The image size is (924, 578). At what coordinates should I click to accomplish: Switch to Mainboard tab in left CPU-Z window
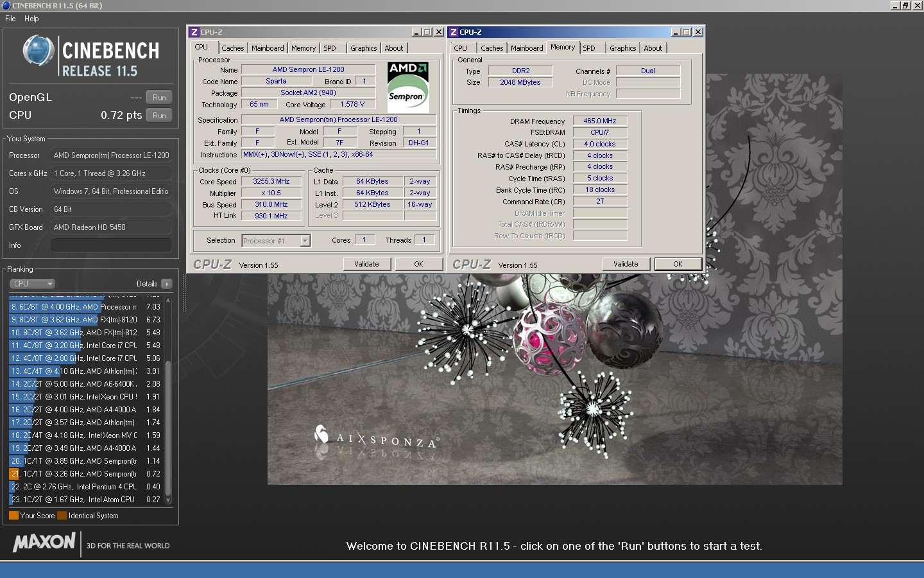[268, 48]
